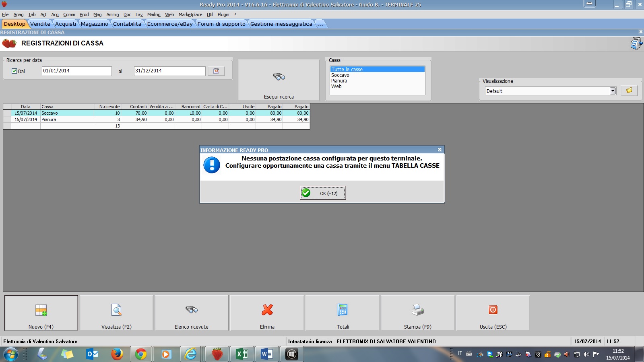Screen dimensions: 644x362
Task: Open the Util menu
Action: [x=210, y=14]
